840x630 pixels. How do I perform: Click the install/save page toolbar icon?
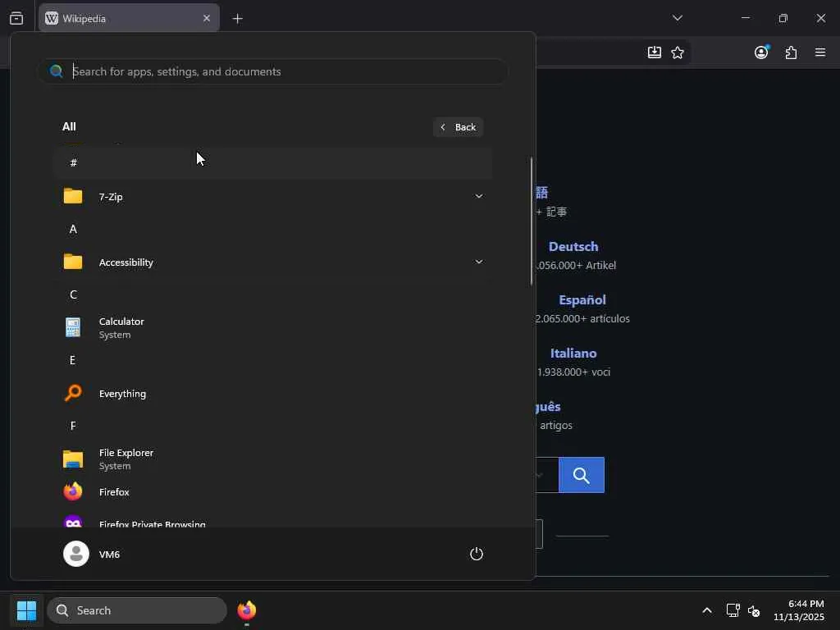[654, 52]
